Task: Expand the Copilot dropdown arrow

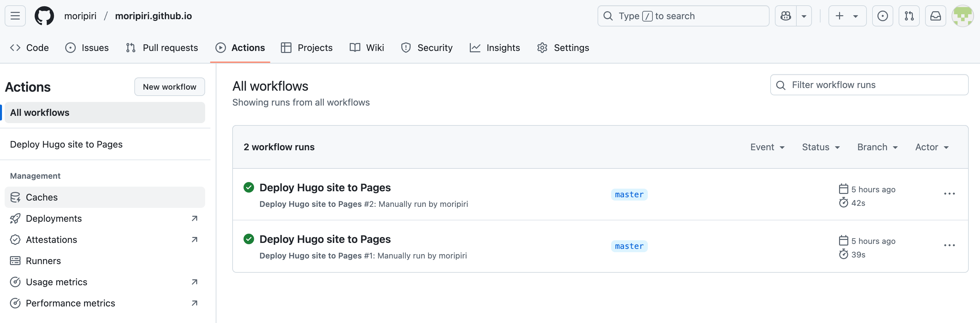Action: 804,16
